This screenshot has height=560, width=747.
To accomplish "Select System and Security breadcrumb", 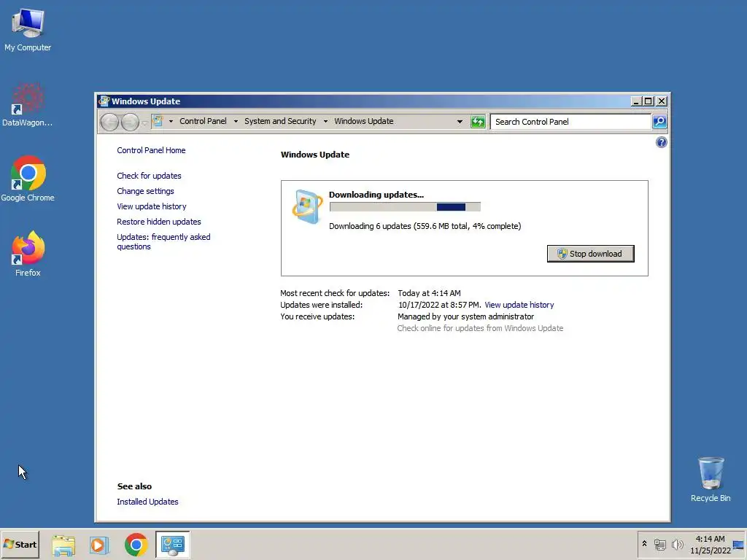I will [280, 121].
